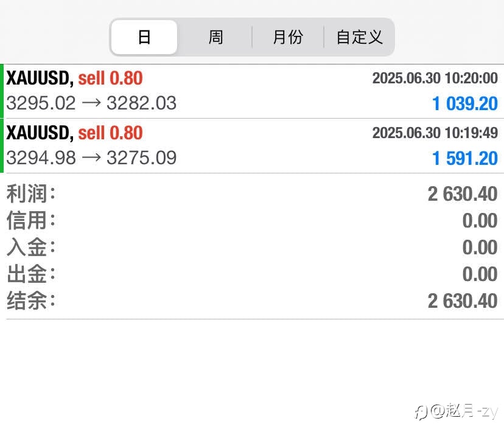
Task: Click the 出金 (Withdrawal) summary row
Action: (x=252, y=274)
